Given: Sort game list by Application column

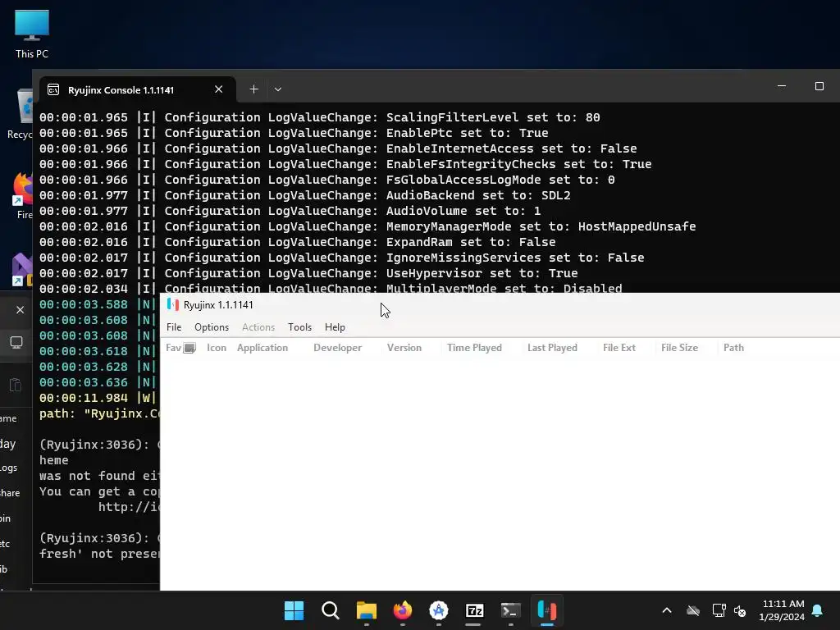Looking at the screenshot, I should coord(262,348).
